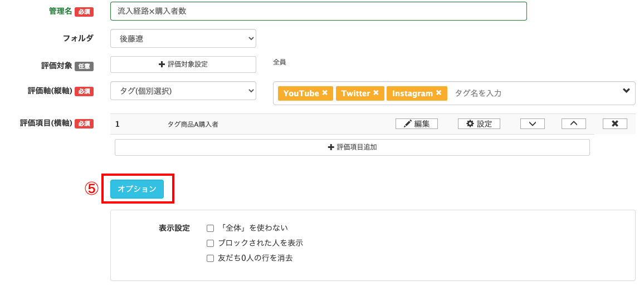Click the 評価対象設定 button

coord(183,65)
